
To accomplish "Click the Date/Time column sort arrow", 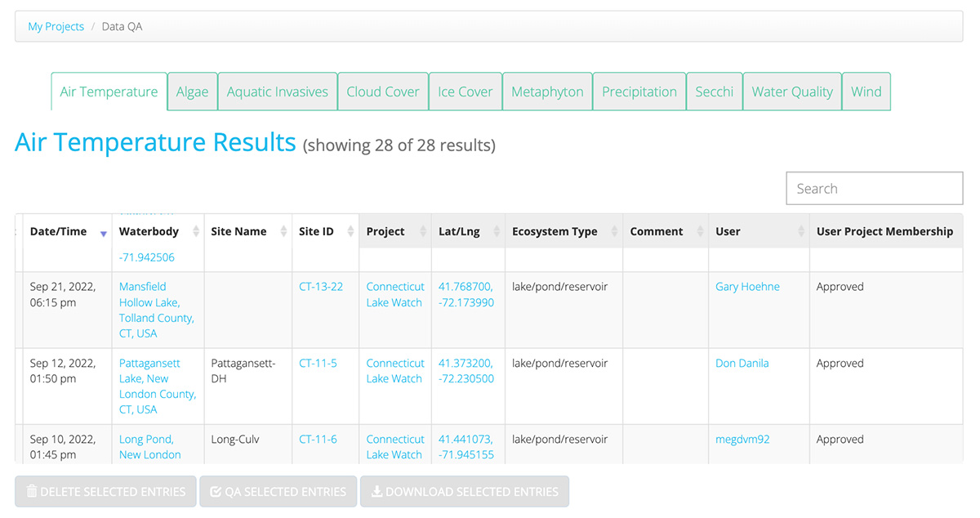I will coord(103,232).
